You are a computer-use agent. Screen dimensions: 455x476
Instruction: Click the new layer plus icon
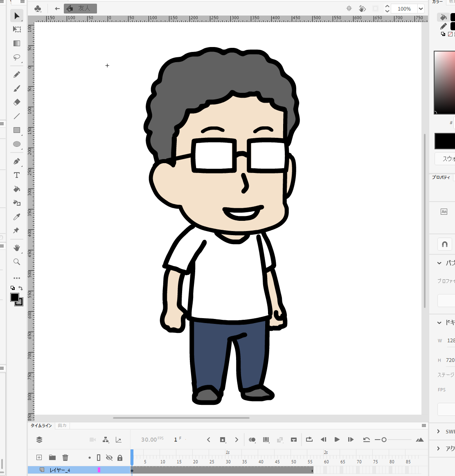[x=39, y=458]
